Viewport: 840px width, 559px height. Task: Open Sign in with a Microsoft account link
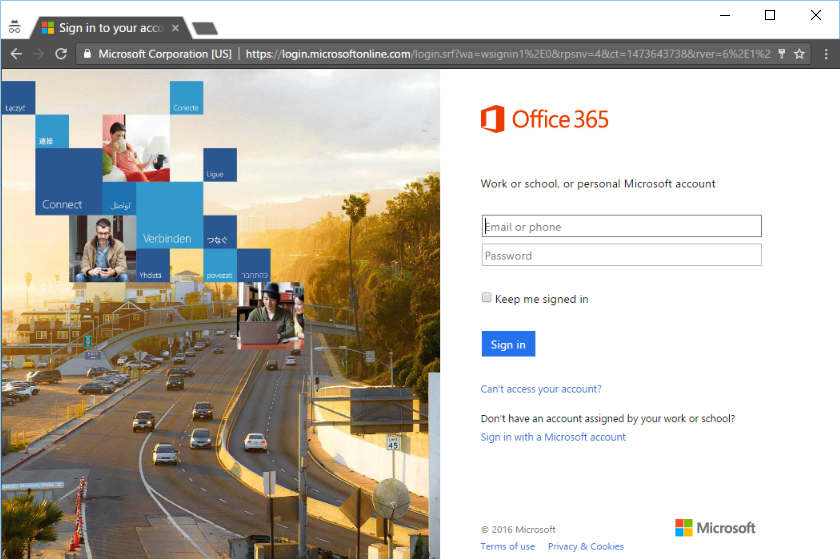pos(553,437)
